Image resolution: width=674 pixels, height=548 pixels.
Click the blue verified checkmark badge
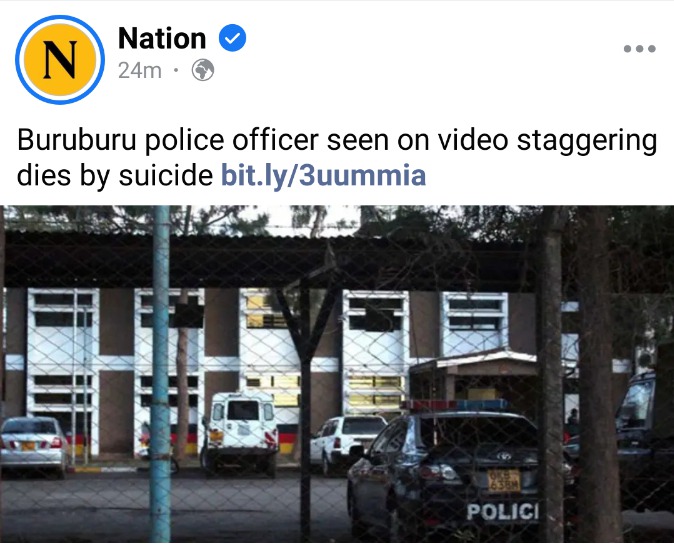pos(233,38)
